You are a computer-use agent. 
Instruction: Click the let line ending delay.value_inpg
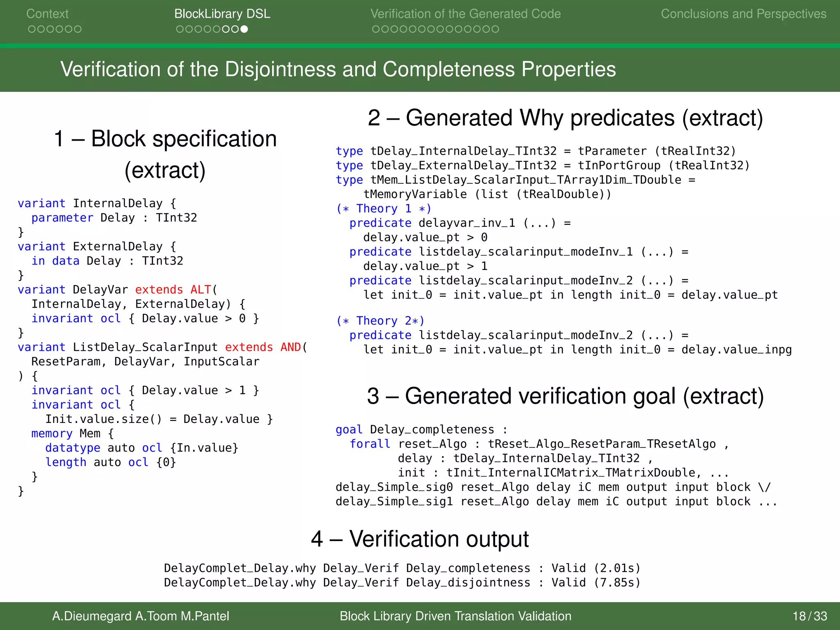[577, 349]
